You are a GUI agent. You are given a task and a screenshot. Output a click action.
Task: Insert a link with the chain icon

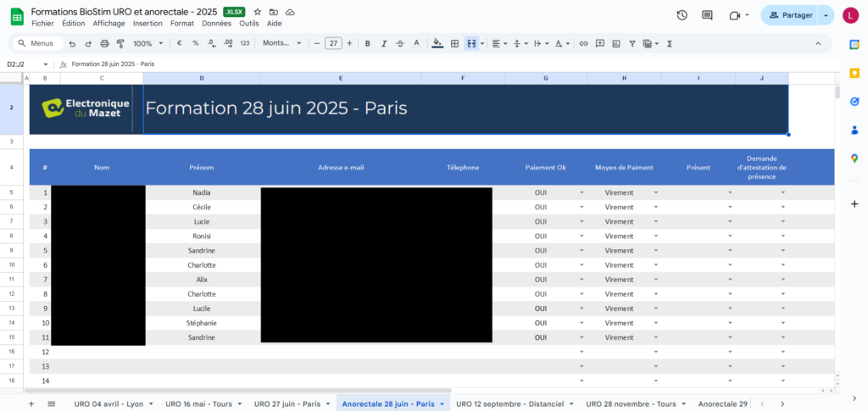click(x=583, y=43)
